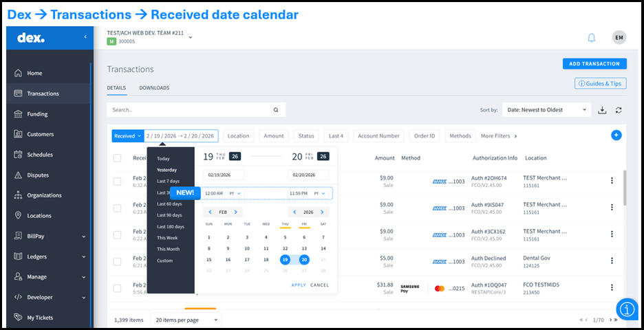Toggle the select-all transactions checkbox

tap(117, 158)
